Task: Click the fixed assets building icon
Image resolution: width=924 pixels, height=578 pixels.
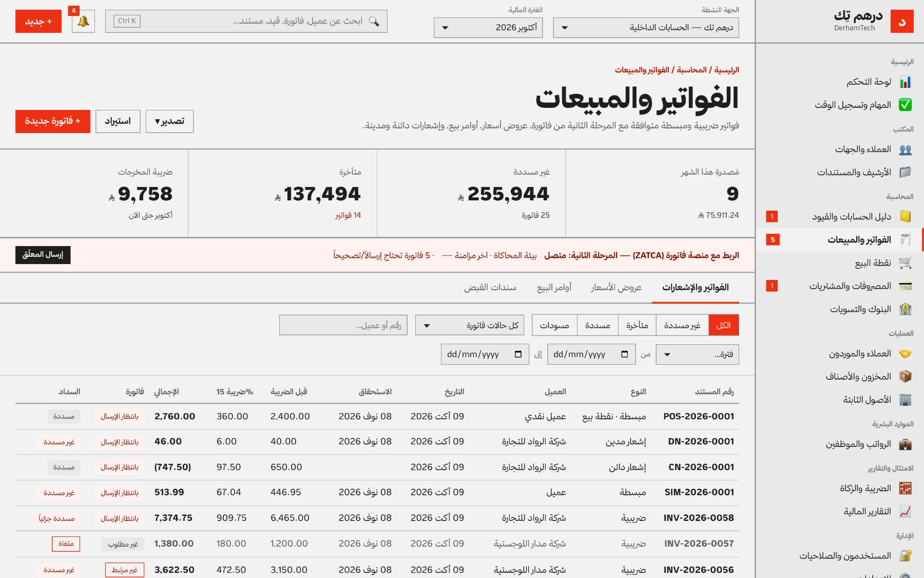Action: pyautogui.click(x=905, y=400)
